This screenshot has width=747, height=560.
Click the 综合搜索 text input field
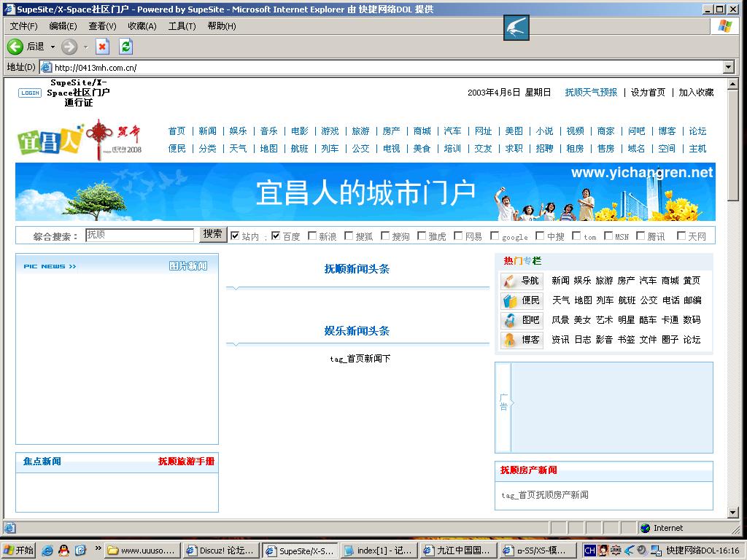139,235
